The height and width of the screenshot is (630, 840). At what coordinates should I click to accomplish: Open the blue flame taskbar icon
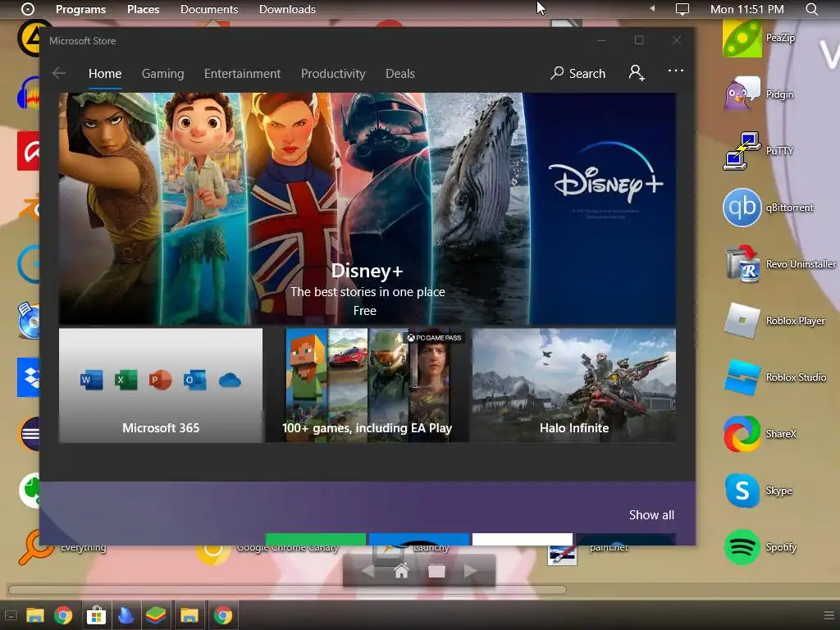pyautogui.click(x=126, y=615)
